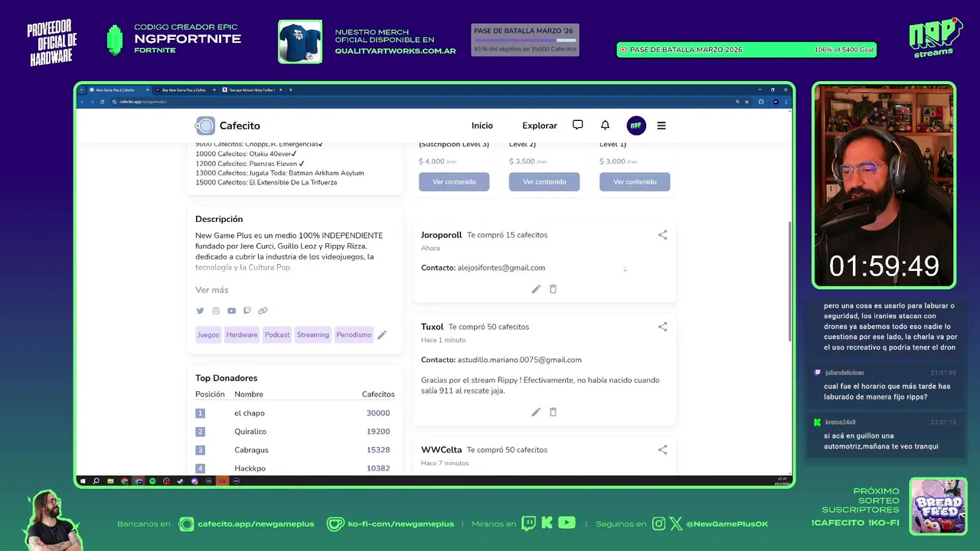Select the Podcast tag
Image resolution: width=980 pixels, height=551 pixels.
click(277, 334)
